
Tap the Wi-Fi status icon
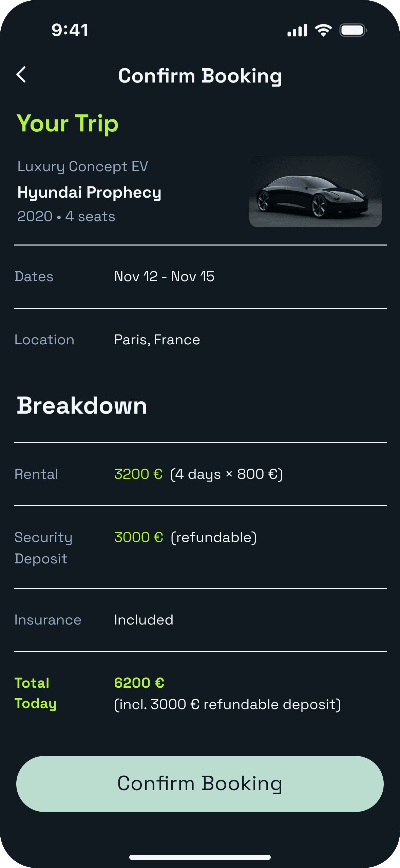[x=323, y=30]
